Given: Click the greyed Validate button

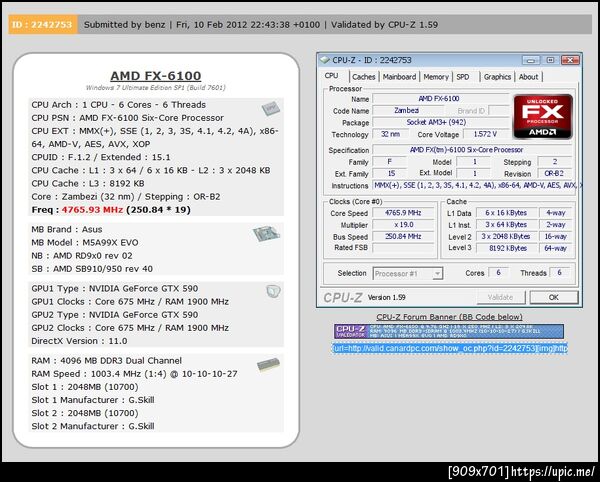Looking at the screenshot, I should (501, 297).
